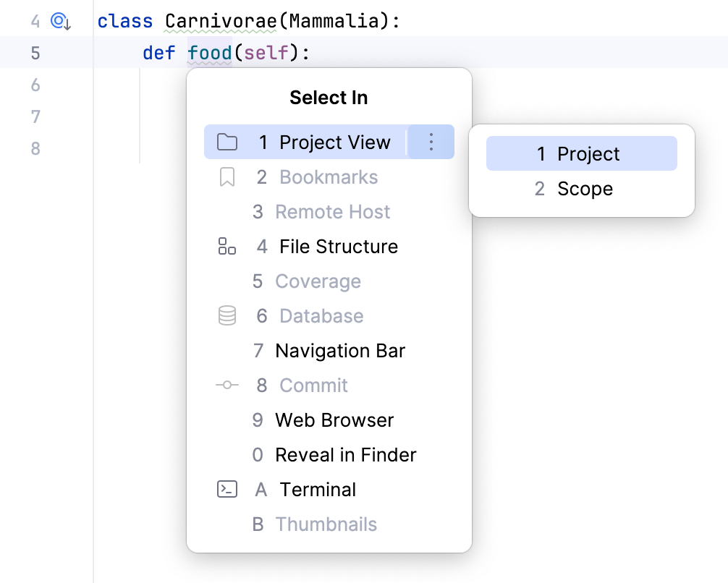Select Scope in the submenu
This screenshot has width=728, height=583.
coord(584,189)
